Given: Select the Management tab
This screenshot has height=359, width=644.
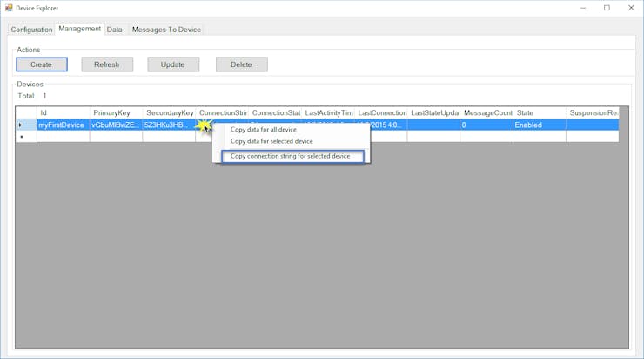Looking at the screenshot, I should coord(80,29).
